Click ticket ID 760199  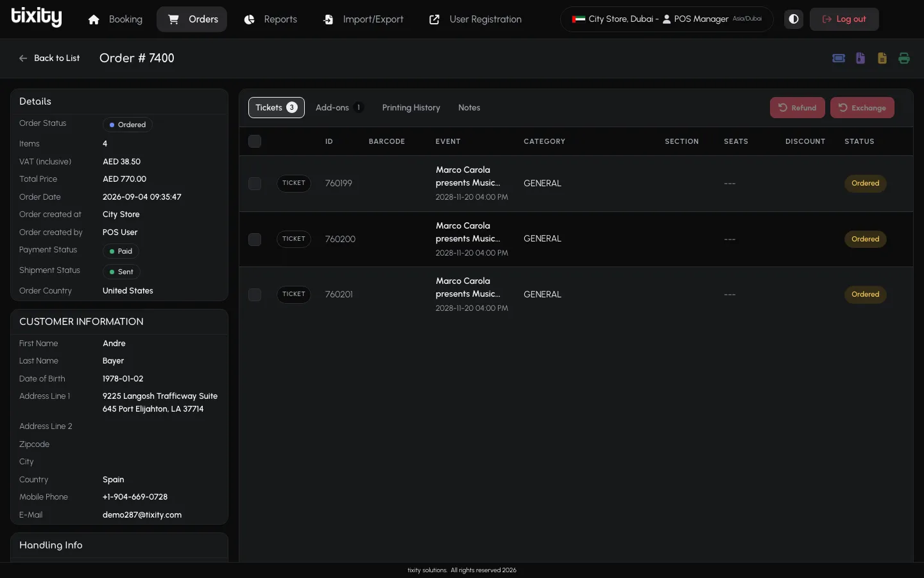pos(339,184)
